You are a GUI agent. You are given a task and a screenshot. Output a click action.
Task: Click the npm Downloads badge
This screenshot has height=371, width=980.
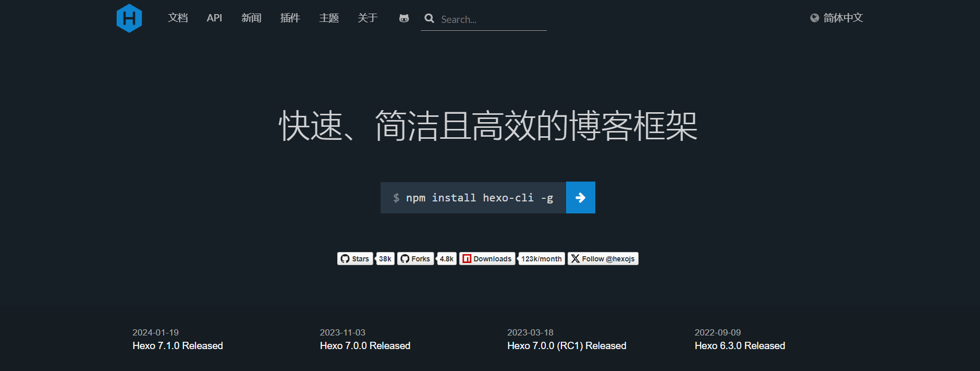tap(487, 259)
